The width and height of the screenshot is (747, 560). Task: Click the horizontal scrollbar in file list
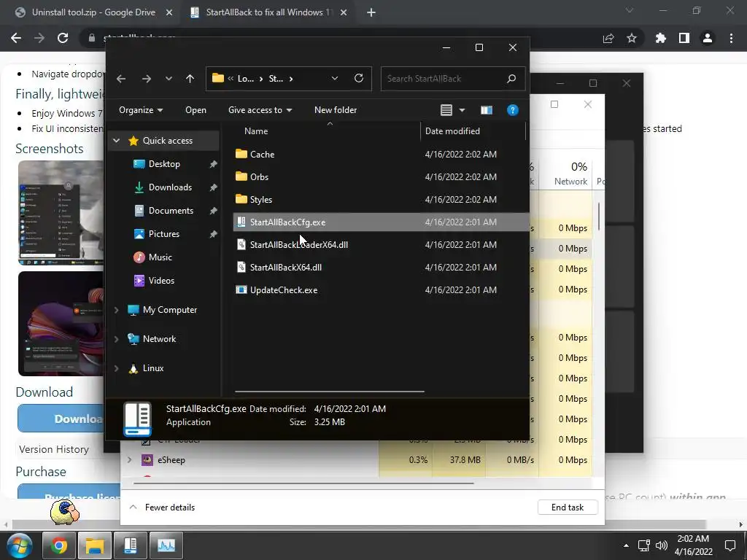[329, 392]
